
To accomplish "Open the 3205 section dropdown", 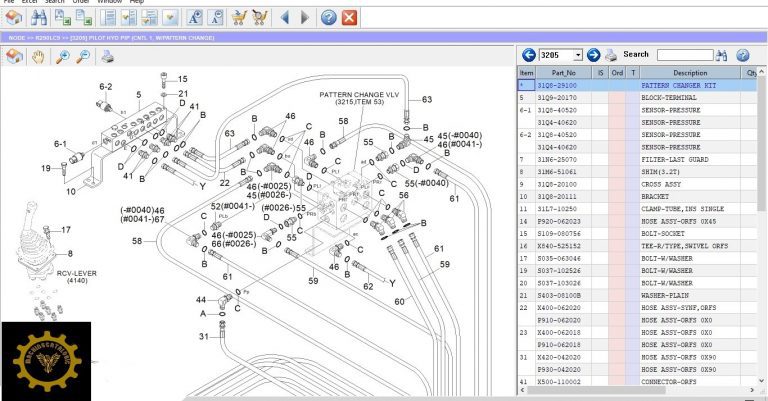I will (578, 55).
